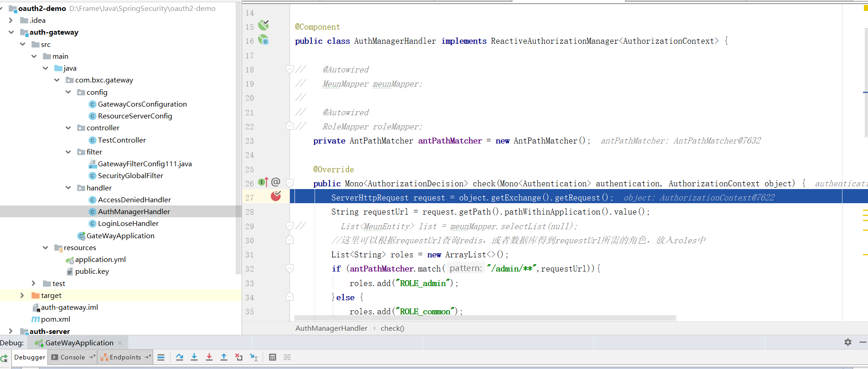Click the Rerun debug icon
Screen dimensions: 868x369
pos(4,358)
